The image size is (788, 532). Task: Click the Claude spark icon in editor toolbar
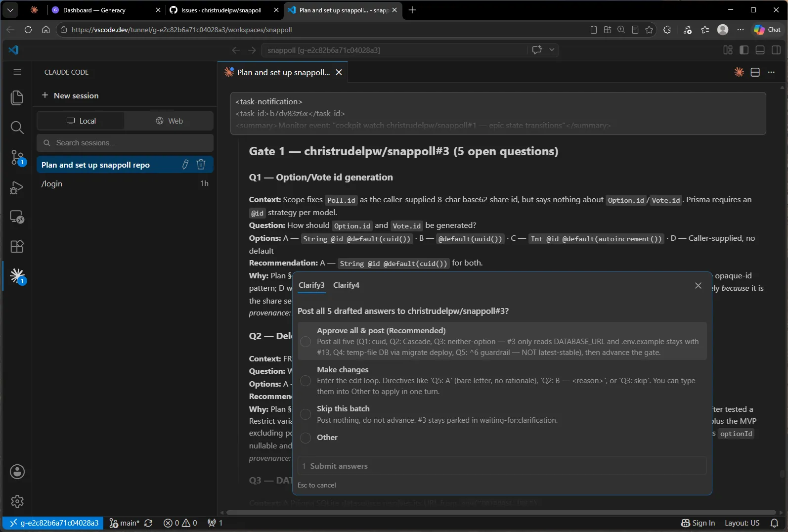[739, 72]
